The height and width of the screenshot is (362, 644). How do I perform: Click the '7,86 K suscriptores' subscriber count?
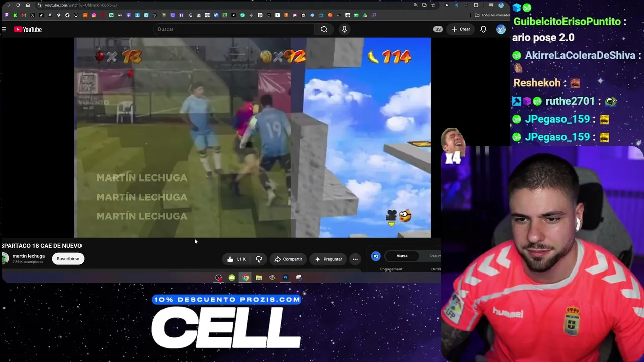(x=28, y=262)
